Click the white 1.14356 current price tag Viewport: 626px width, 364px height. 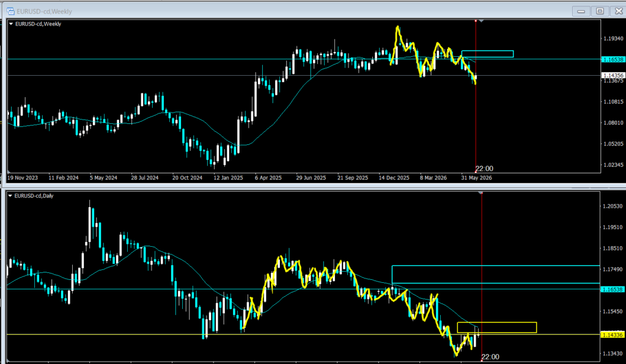tap(613, 75)
